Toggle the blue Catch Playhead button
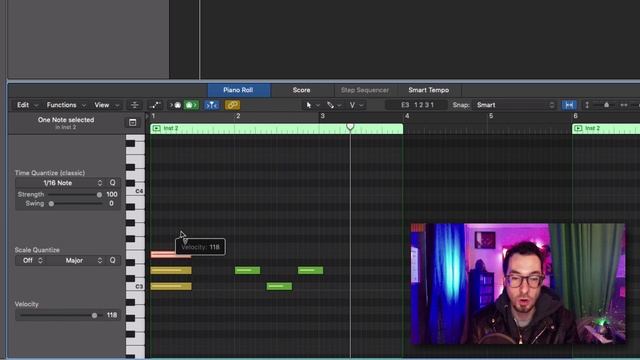This screenshot has height=360, width=640. click(x=211, y=105)
